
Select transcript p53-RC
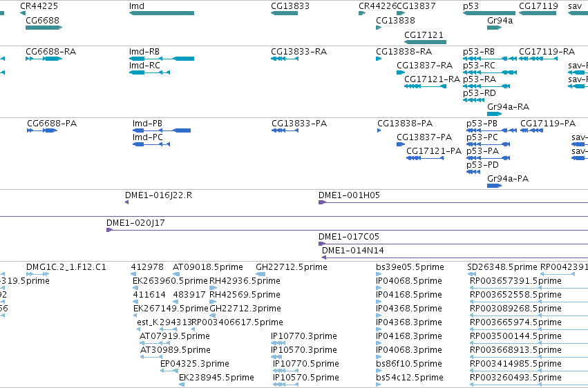(490, 72)
